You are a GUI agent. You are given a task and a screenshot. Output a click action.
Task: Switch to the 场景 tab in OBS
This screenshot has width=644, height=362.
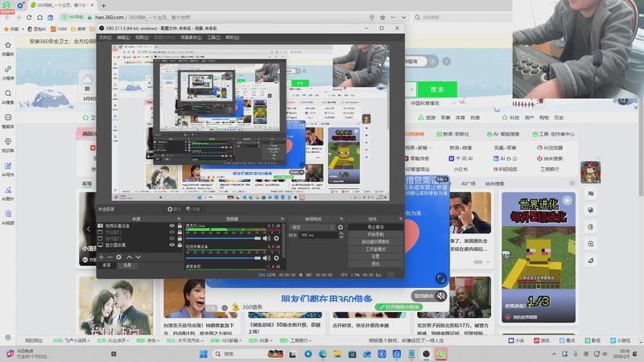127,265
